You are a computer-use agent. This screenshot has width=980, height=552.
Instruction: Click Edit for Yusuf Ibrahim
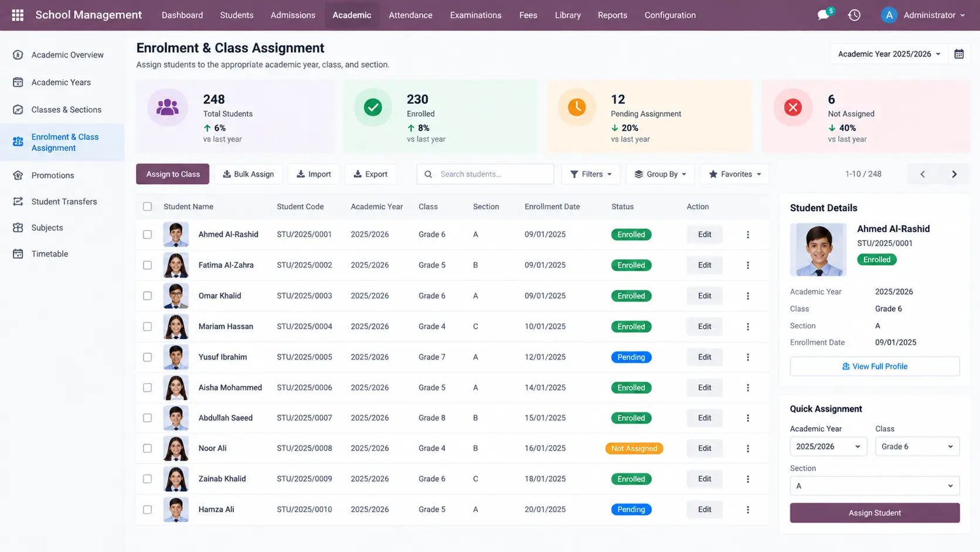click(705, 357)
